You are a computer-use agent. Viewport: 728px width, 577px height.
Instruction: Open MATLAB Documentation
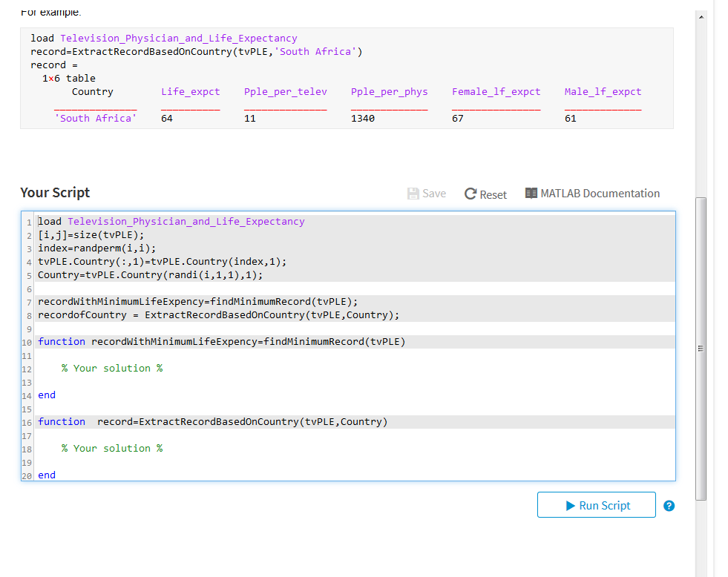point(592,194)
